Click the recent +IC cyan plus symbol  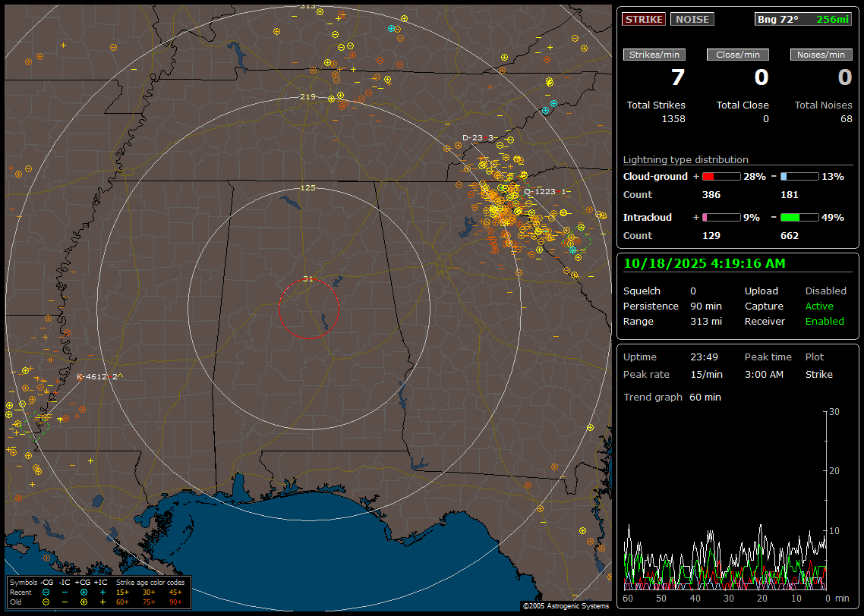click(102, 592)
